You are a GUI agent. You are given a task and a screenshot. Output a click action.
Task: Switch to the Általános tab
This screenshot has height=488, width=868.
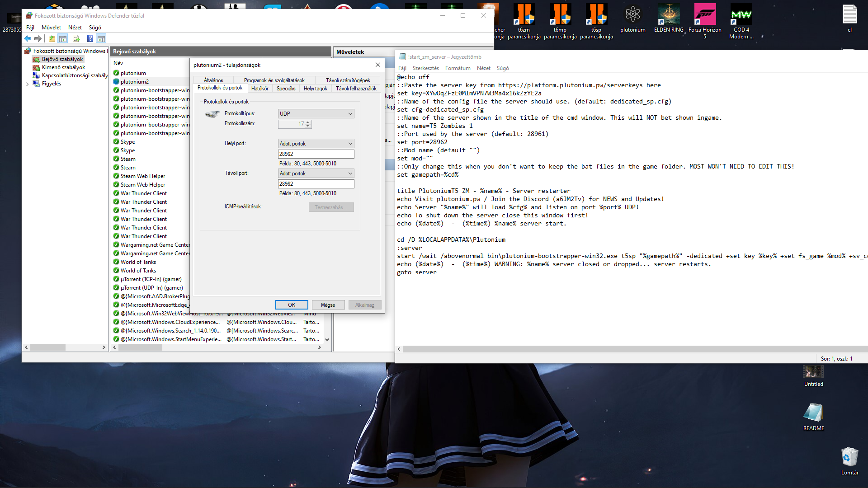213,80
